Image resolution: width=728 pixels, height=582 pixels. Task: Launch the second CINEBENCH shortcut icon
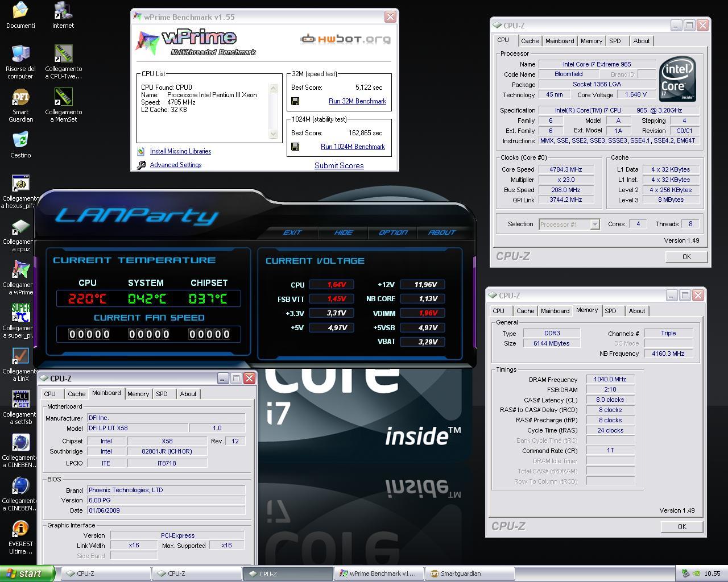click(x=20, y=486)
